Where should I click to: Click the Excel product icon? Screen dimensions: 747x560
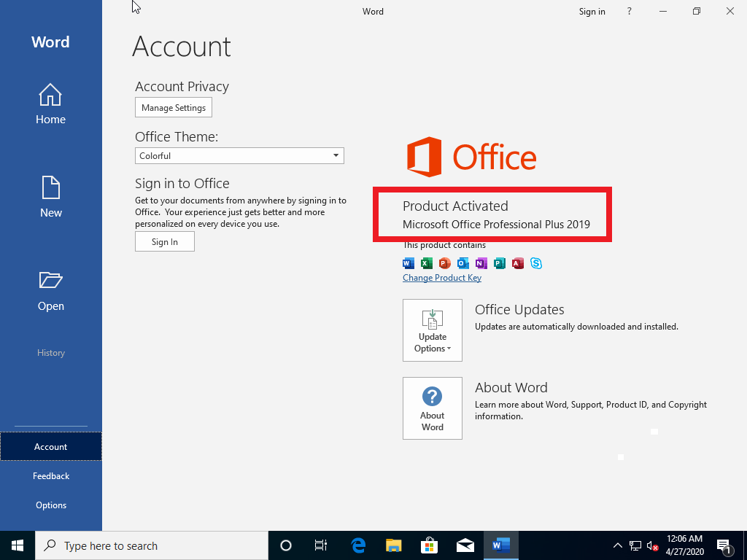[426, 263]
